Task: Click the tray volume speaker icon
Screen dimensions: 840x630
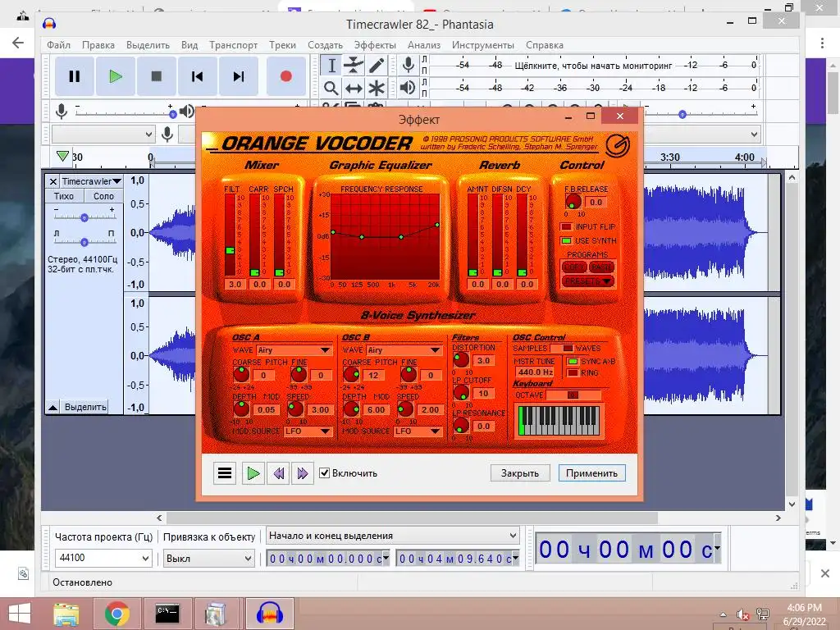Action: coord(742,614)
